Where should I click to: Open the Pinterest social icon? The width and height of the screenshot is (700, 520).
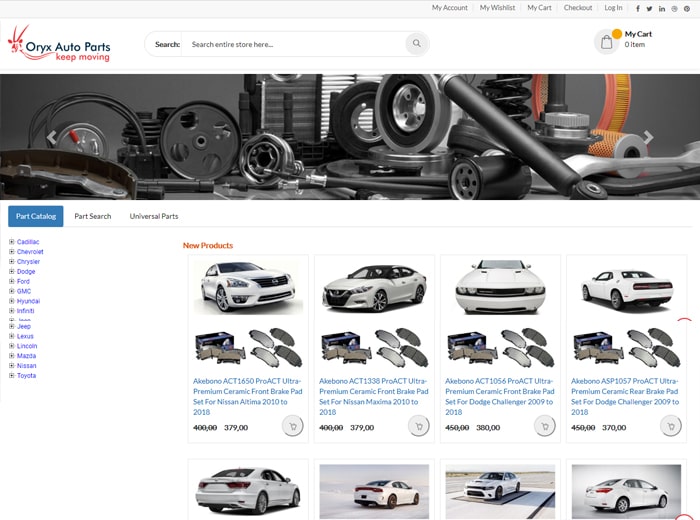(687, 8)
